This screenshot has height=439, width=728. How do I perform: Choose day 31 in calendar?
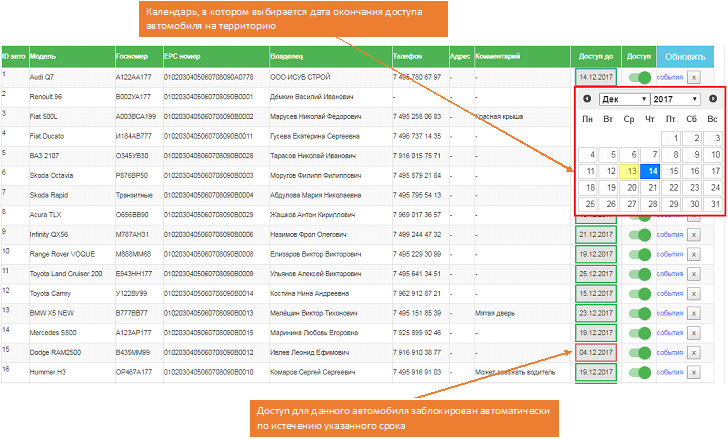pos(713,204)
